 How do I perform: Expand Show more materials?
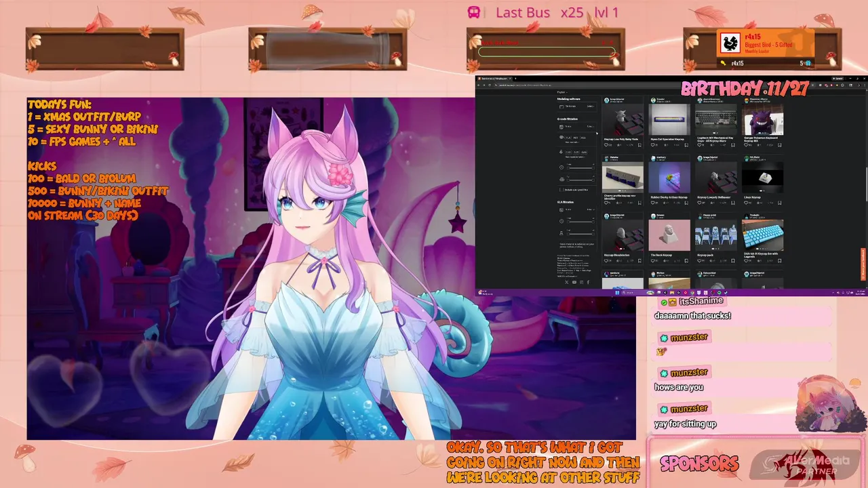(x=572, y=142)
